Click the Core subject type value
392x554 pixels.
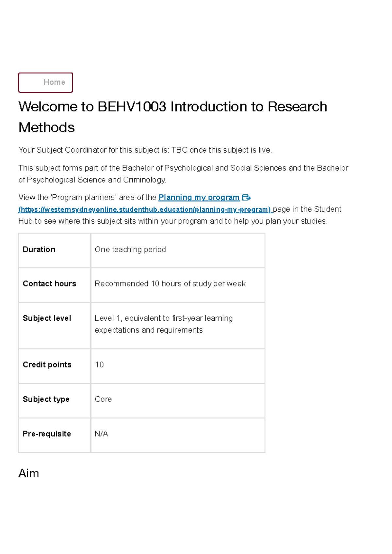point(103,399)
